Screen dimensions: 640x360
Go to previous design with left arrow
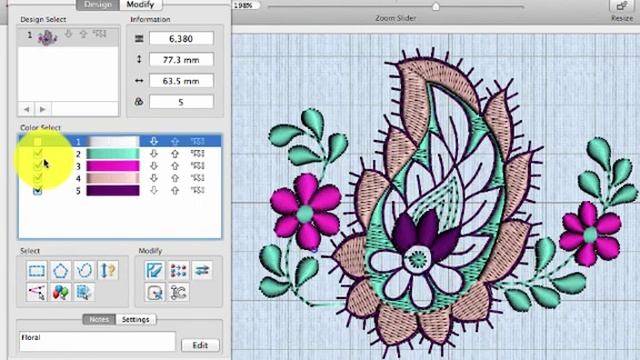click(x=27, y=109)
